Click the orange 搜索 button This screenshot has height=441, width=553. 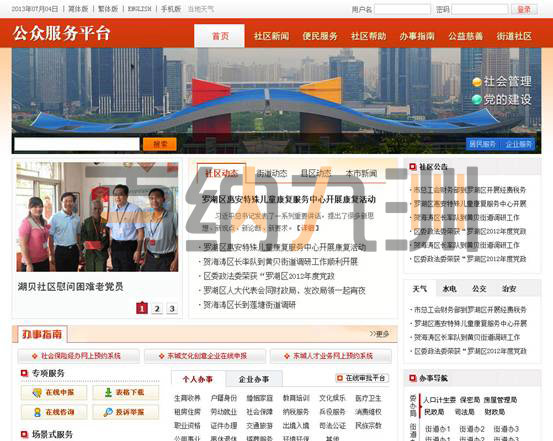click(160, 144)
